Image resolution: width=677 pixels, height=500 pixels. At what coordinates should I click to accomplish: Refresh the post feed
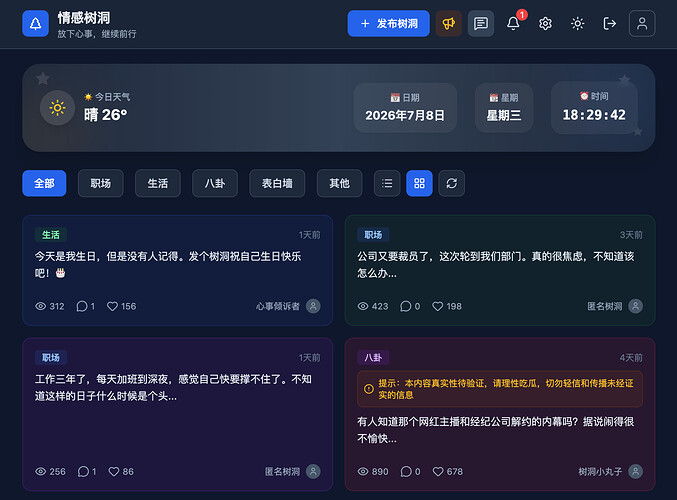point(452,184)
